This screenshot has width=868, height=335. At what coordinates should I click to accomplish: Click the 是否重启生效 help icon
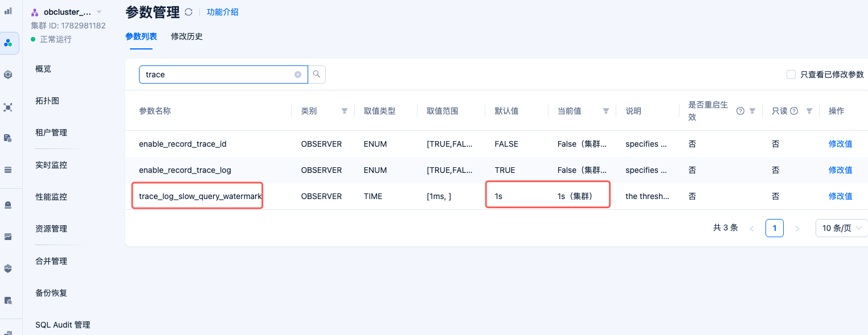point(740,111)
